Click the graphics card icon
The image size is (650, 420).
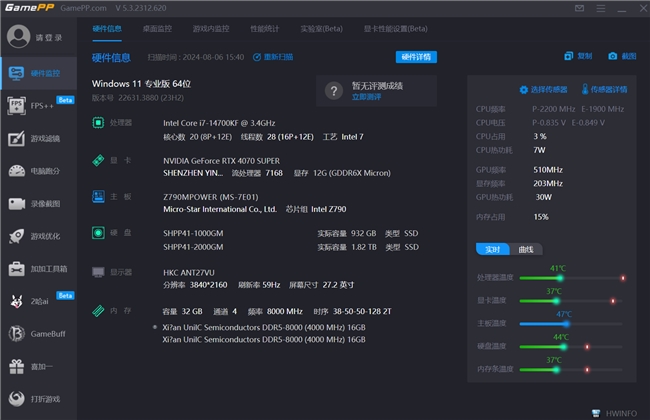98,160
